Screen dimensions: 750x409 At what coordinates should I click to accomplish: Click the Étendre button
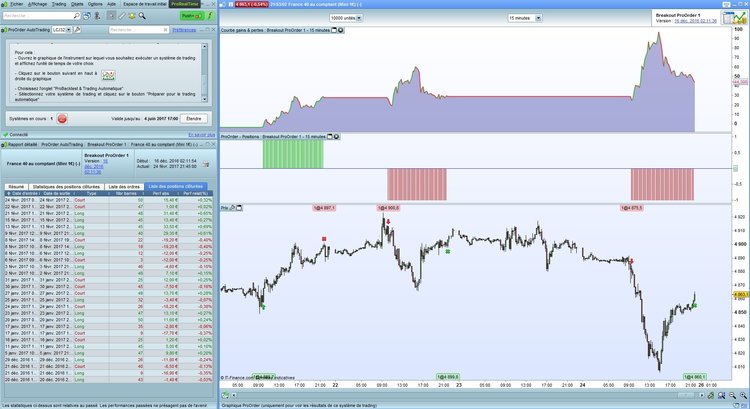pyautogui.click(x=194, y=119)
